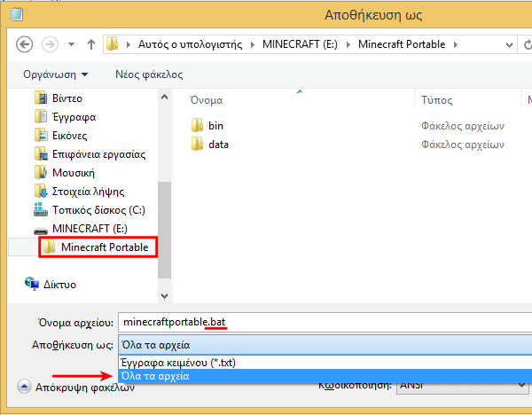Viewport: 532px width, 415px height.
Task: Select 'Έγγραφα' in navigation pane
Action: pyautogui.click(x=74, y=117)
